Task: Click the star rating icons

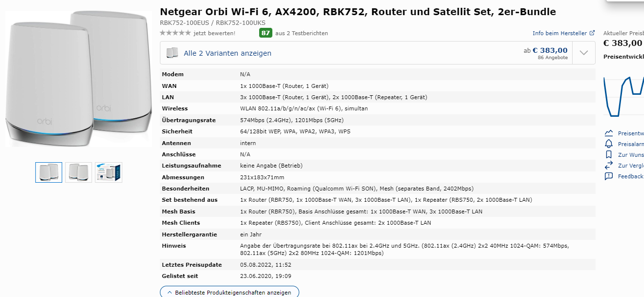Action: click(175, 33)
